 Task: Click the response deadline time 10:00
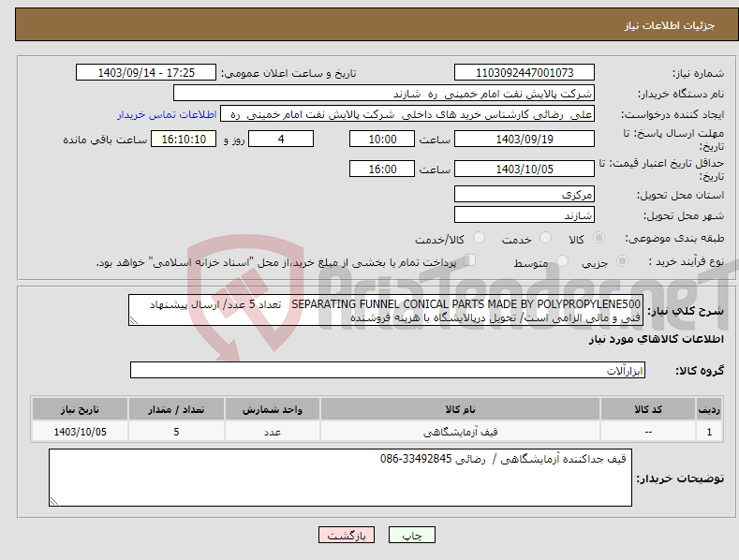point(382,139)
